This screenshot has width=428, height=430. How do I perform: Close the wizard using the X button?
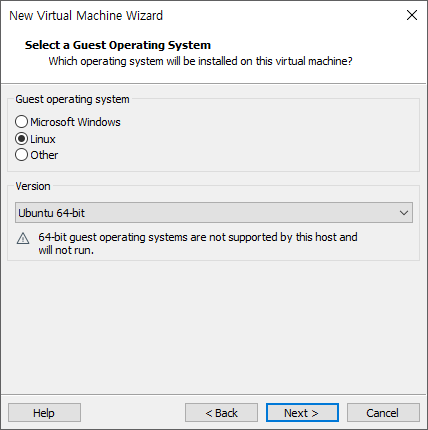click(x=412, y=15)
